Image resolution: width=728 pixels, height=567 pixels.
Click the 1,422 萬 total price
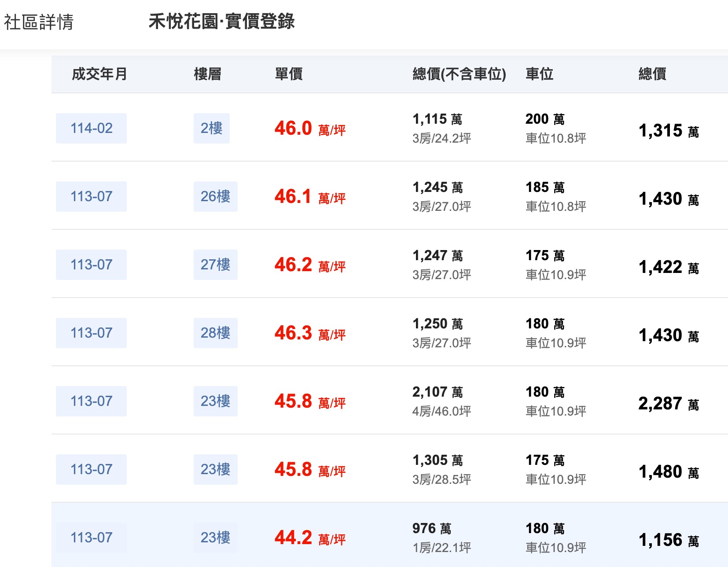pos(669,267)
